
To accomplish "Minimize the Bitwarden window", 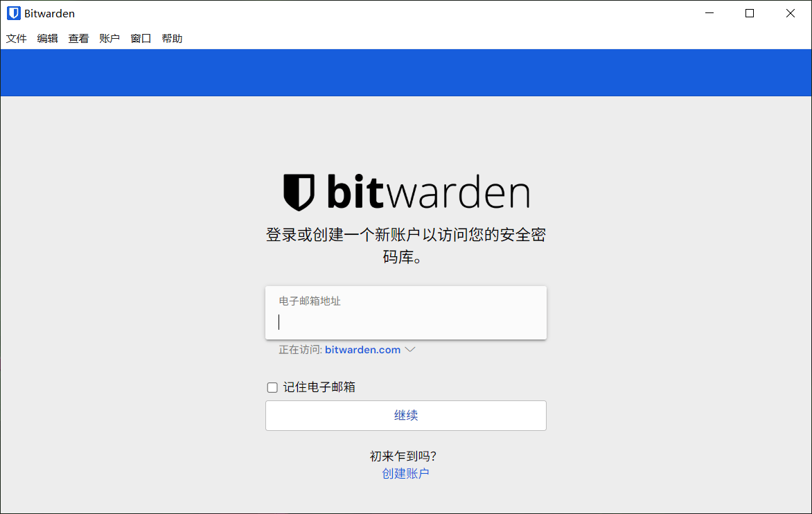I will 709,13.
